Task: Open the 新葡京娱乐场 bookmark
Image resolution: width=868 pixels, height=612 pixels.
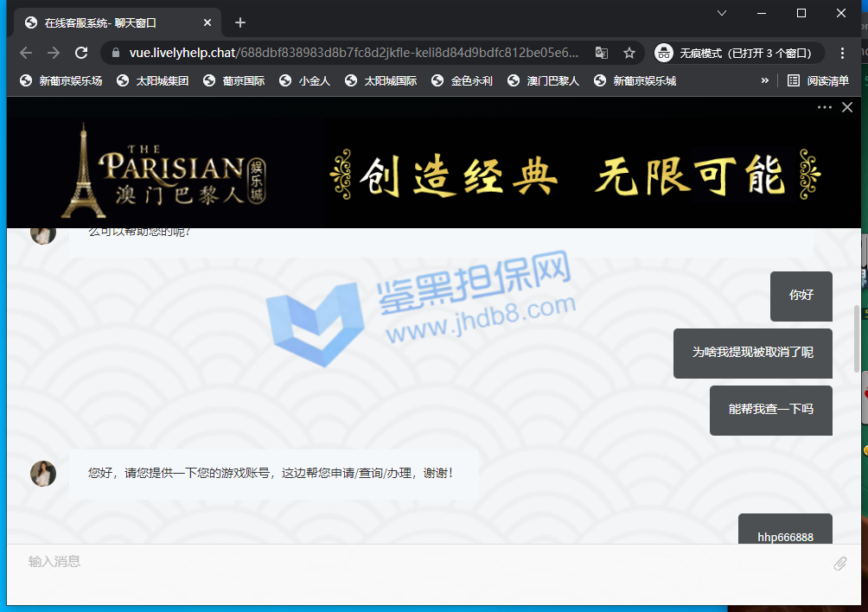Action: tap(61, 80)
